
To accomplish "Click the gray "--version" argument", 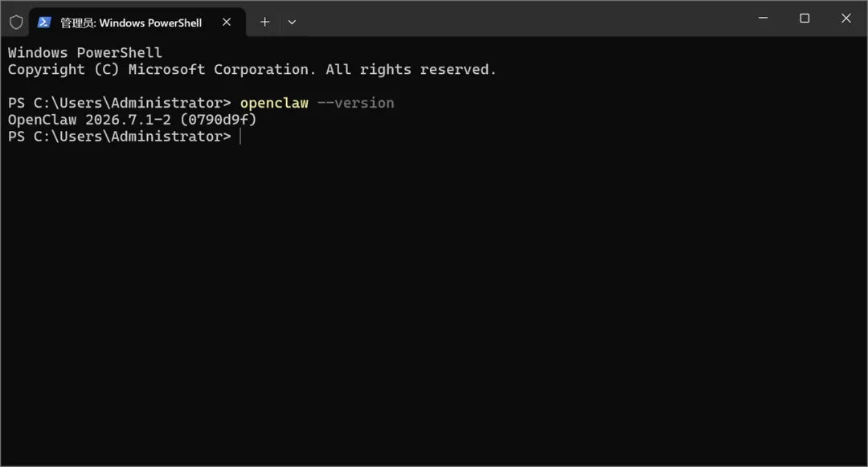I will (x=355, y=103).
